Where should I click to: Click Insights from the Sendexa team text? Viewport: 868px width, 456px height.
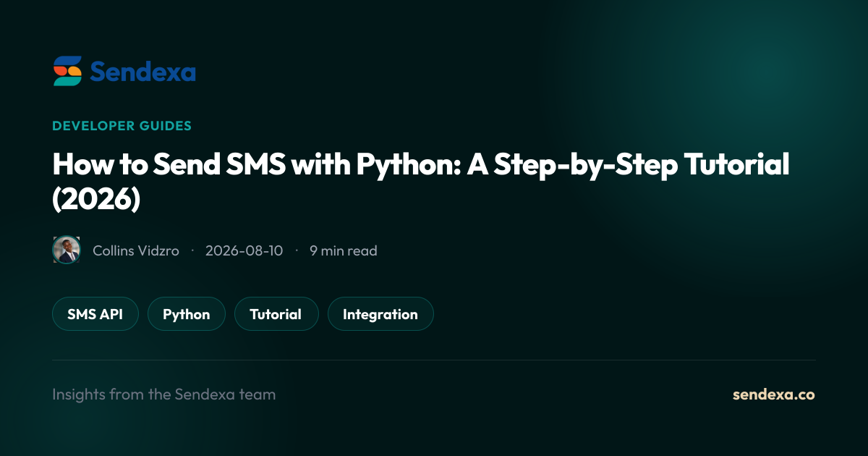(164, 394)
